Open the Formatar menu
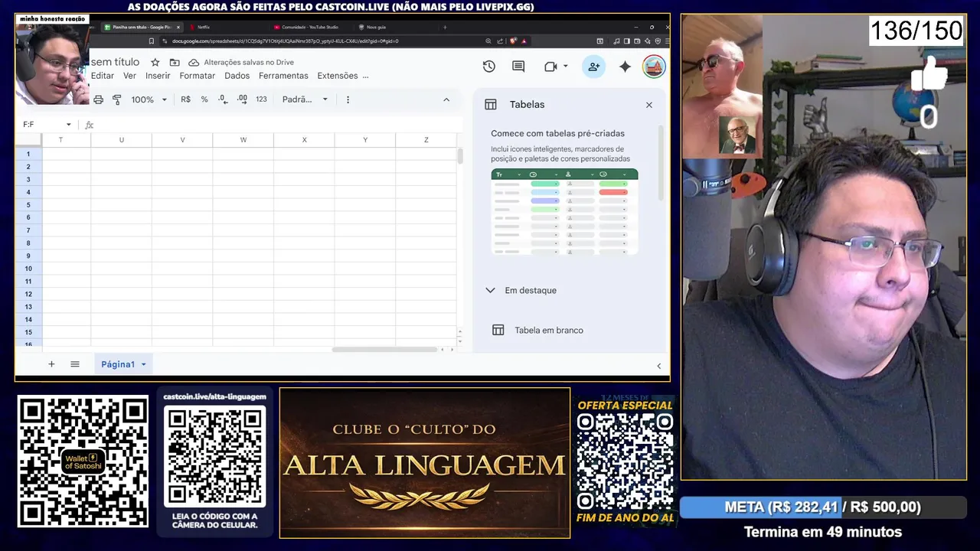The height and width of the screenshot is (551, 980). pos(198,76)
